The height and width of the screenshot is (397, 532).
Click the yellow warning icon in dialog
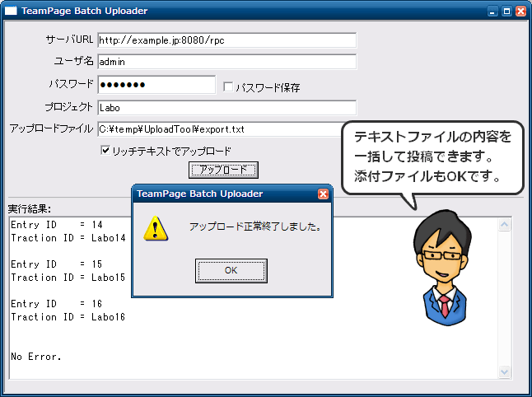tap(156, 229)
